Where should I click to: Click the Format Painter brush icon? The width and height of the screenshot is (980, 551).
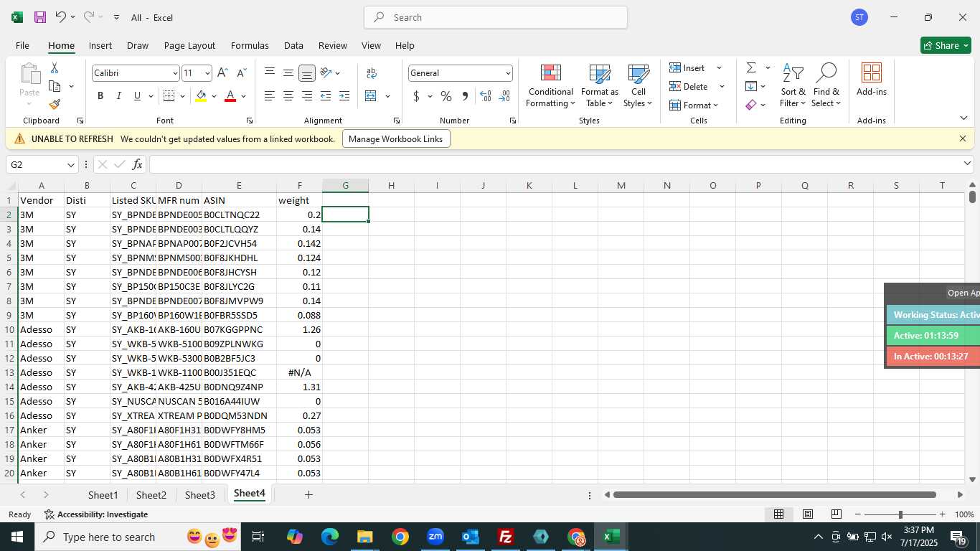point(55,104)
